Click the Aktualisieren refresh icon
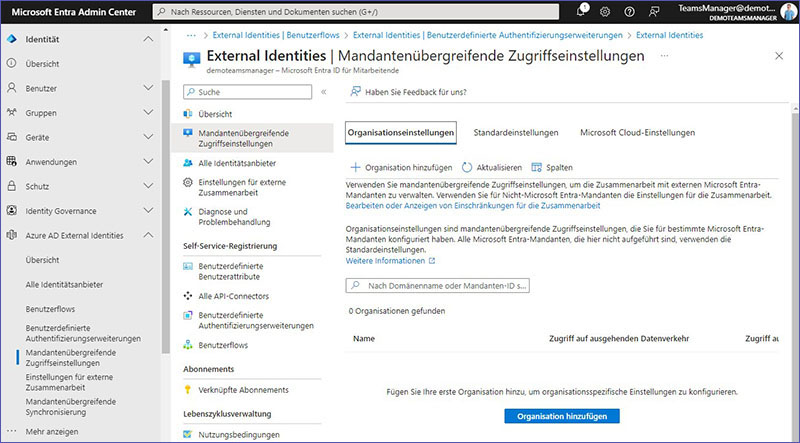This screenshot has height=443, width=800. click(x=466, y=167)
